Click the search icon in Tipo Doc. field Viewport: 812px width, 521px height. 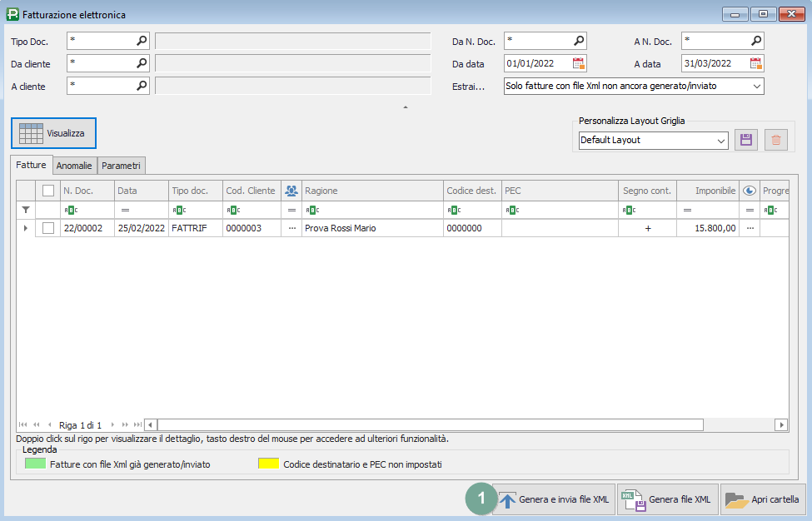point(142,40)
